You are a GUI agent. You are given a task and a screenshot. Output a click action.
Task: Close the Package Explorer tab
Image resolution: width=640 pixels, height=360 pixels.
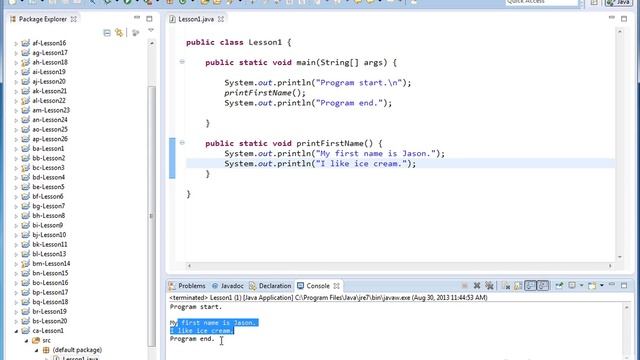[x=73, y=19]
